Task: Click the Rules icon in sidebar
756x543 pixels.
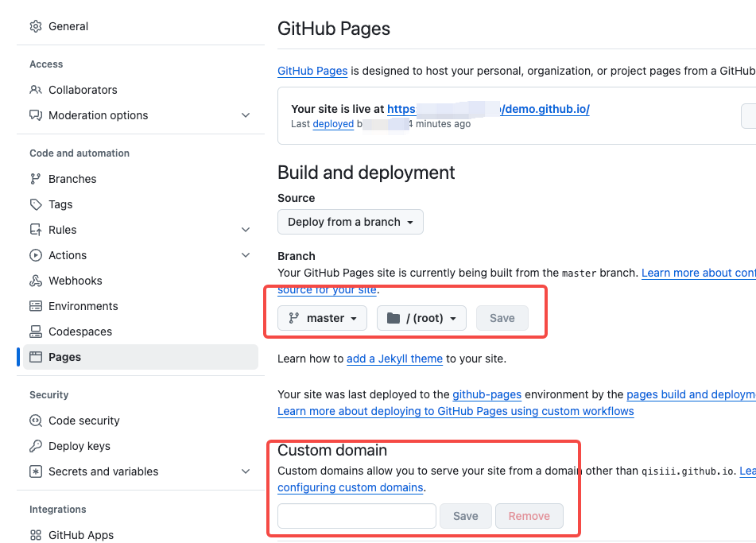Action: click(36, 230)
